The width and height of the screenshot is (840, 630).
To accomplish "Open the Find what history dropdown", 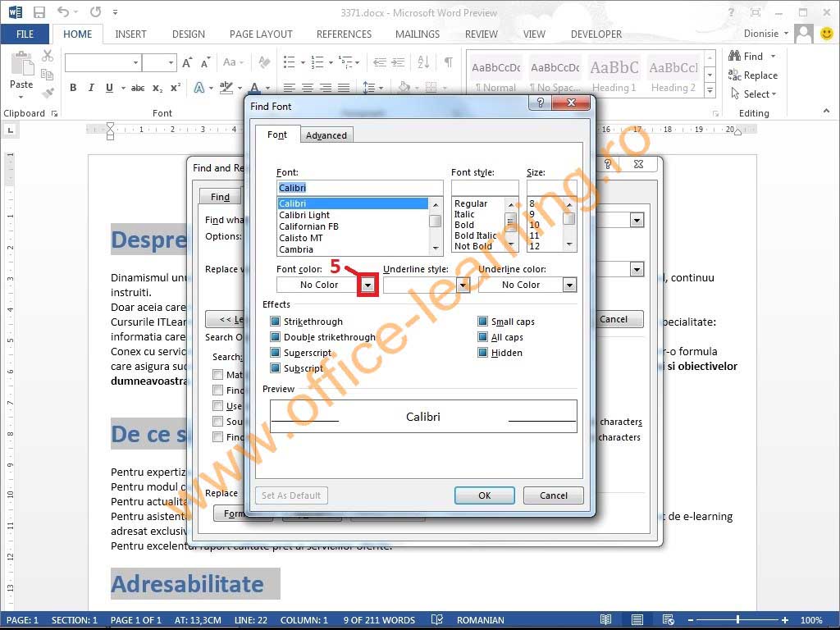I will coord(637,220).
